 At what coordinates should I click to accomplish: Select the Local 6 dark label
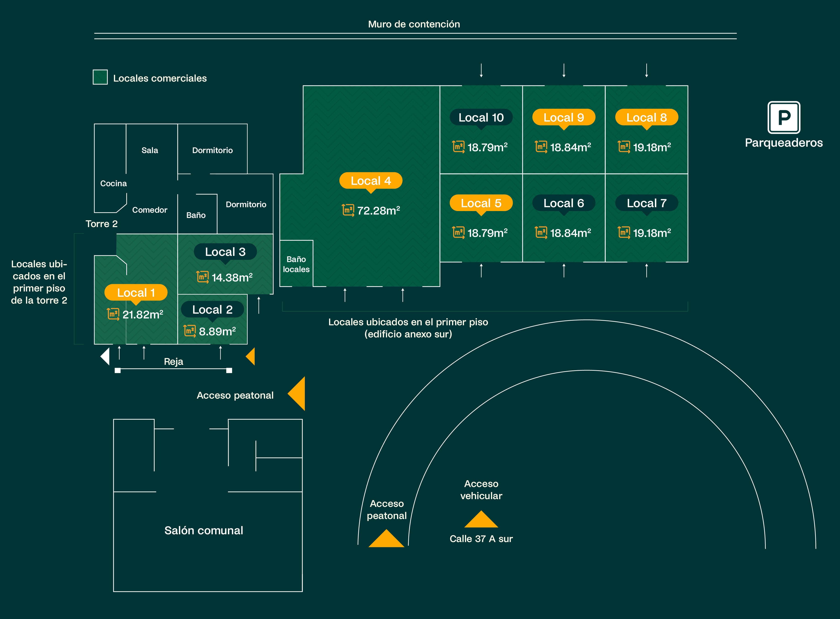tap(564, 203)
